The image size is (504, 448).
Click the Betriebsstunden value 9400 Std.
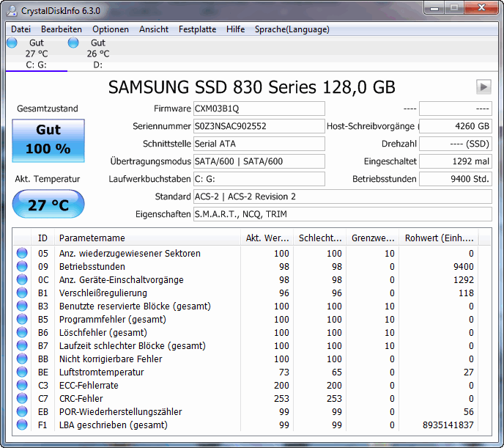[x=456, y=179]
